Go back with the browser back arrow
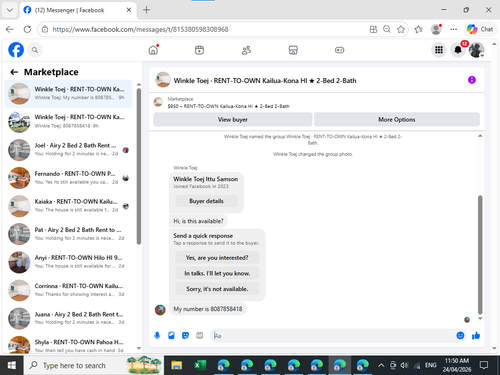500x375 pixels. coord(10,29)
